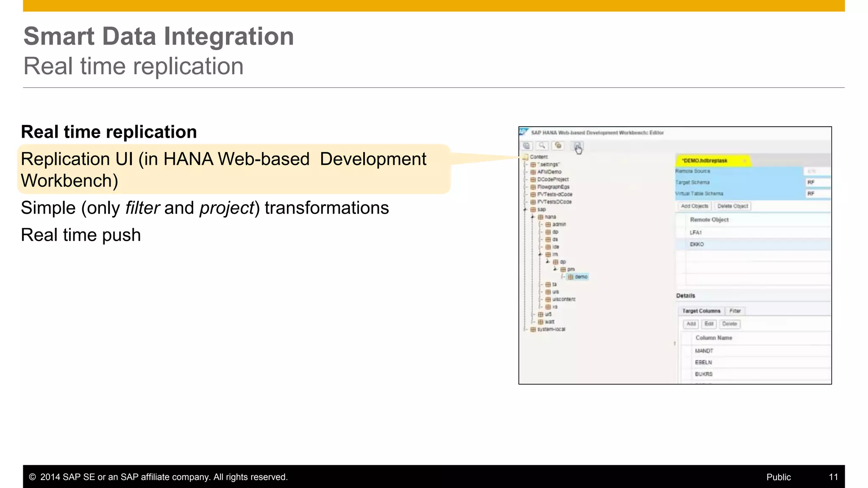The width and height of the screenshot is (868, 488).
Task: Click the third workbench toolbar icon
Action: [x=558, y=146]
